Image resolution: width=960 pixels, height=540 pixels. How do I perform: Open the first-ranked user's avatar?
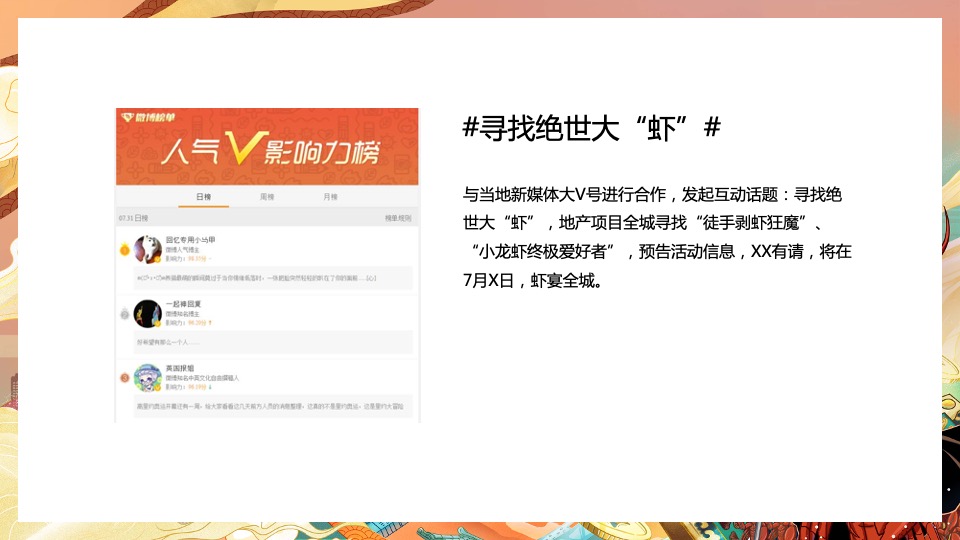click(x=148, y=249)
